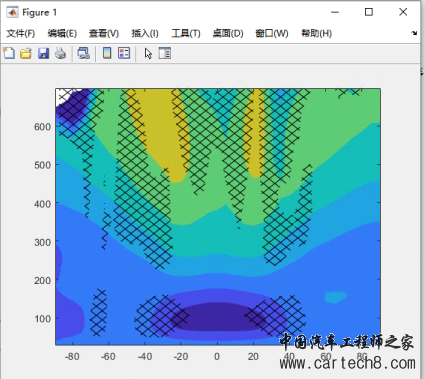The height and width of the screenshot is (379, 425).
Task: Maximize the Figure 1 window
Action: [369, 12]
